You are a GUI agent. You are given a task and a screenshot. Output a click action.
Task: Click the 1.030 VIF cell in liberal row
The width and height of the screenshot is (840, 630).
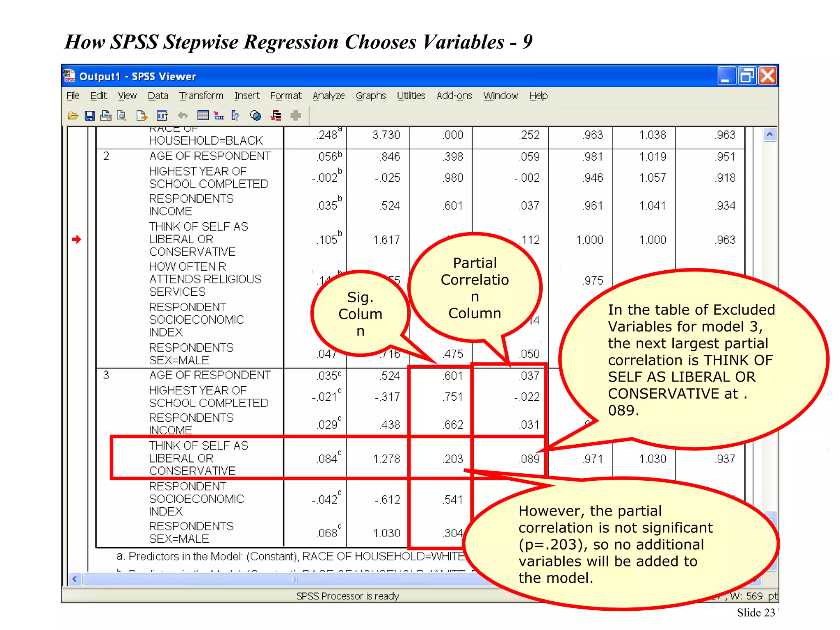652,459
